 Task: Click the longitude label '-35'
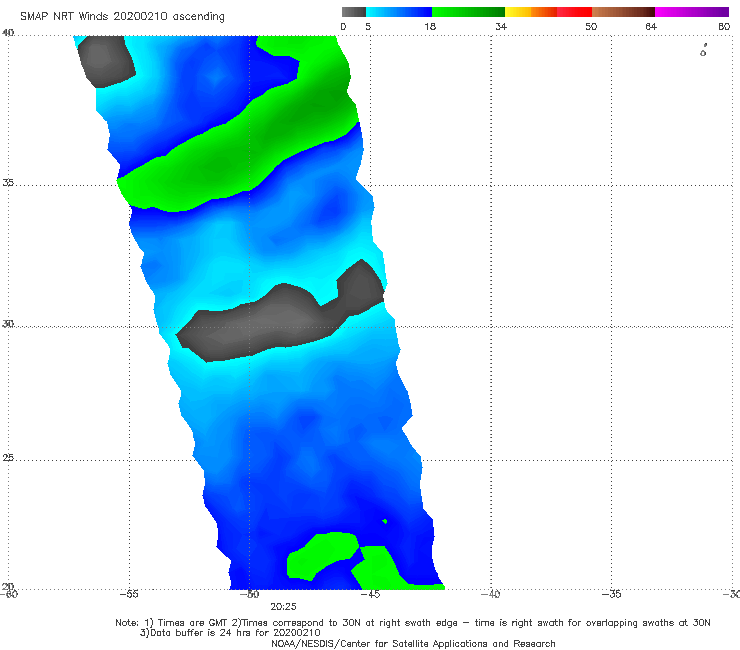click(612, 594)
